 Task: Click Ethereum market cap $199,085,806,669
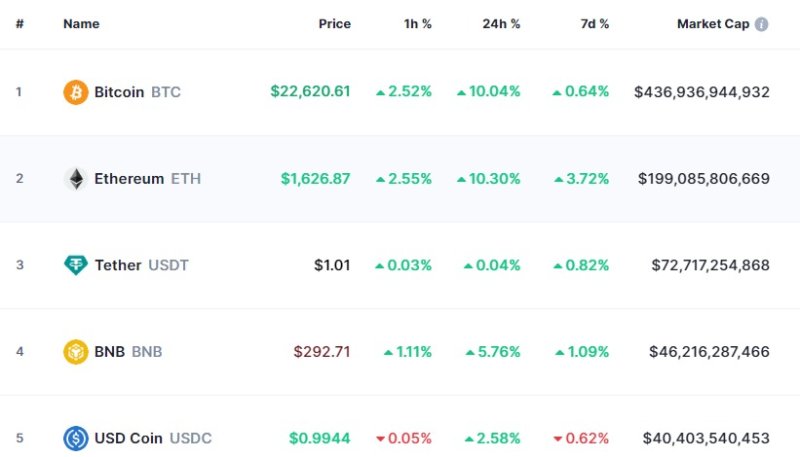pos(704,179)
